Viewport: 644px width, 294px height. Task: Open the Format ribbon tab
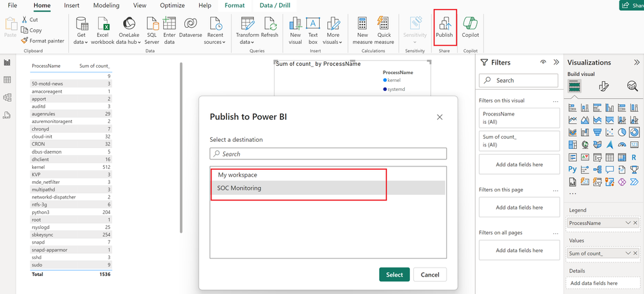point(235,5)
